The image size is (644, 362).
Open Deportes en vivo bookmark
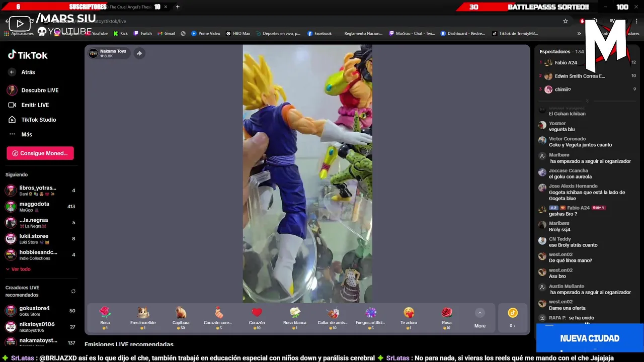(x=278, y=33)
